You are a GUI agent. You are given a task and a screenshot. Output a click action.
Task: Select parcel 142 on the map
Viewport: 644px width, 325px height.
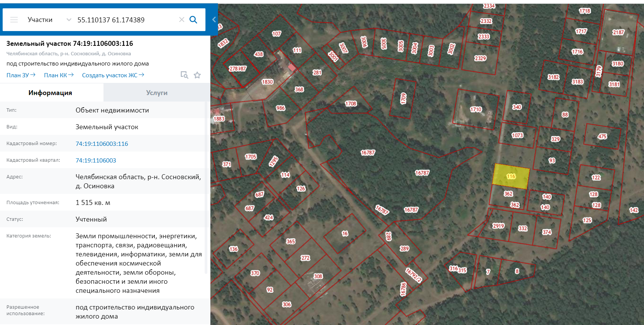click(634, 210)
